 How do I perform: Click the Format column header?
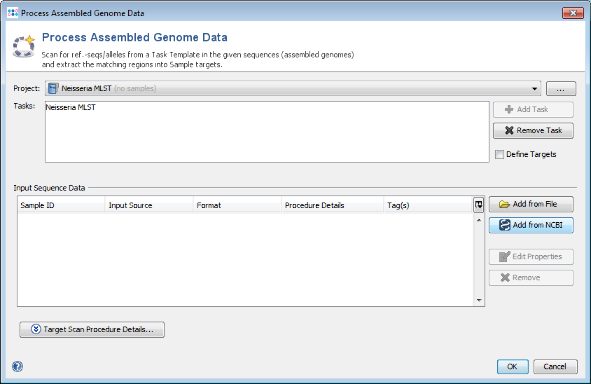[x=237, y=205]
